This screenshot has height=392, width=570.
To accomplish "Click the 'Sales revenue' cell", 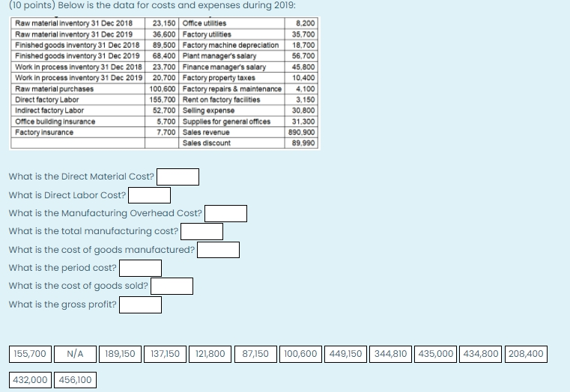I will pyautogui.click(x=231, y=132).
